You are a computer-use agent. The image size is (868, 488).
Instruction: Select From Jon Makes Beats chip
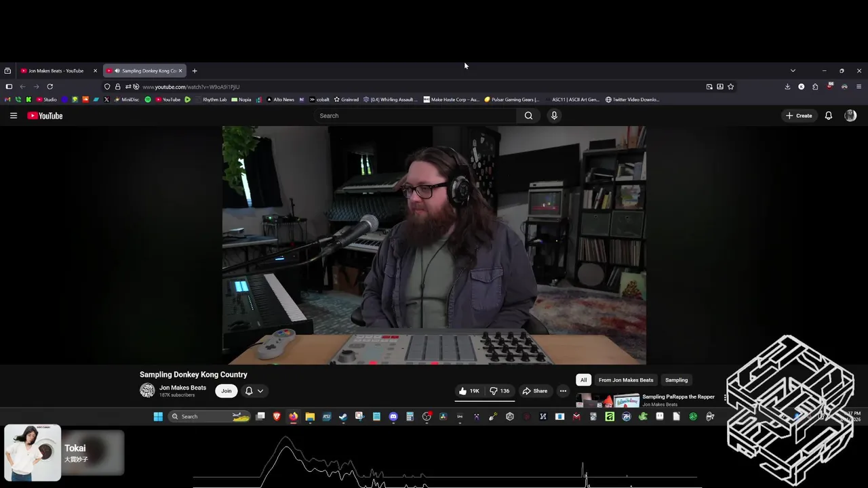[626, 380]
